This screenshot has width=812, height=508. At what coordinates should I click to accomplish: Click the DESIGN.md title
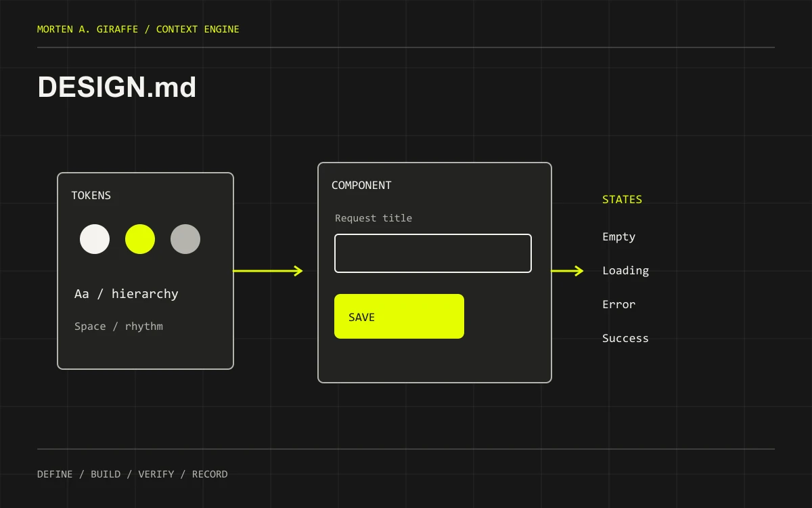click(x=117, y=87)
